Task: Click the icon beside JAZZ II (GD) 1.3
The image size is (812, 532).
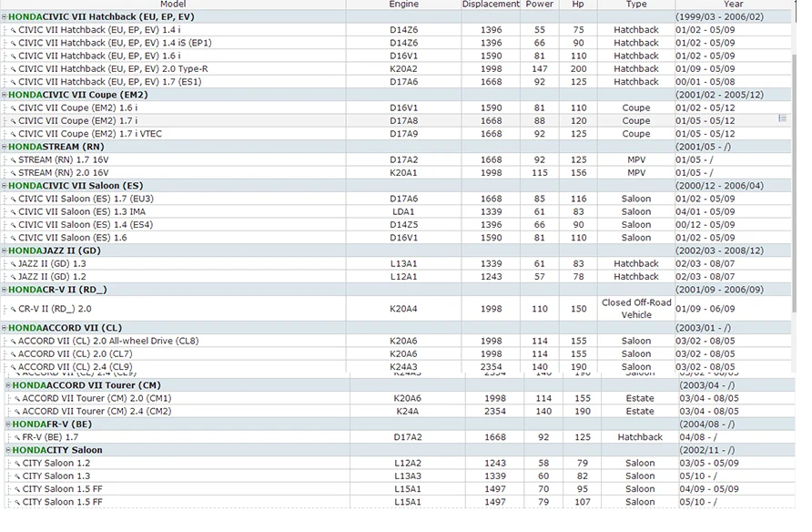Action: [14, 264]
